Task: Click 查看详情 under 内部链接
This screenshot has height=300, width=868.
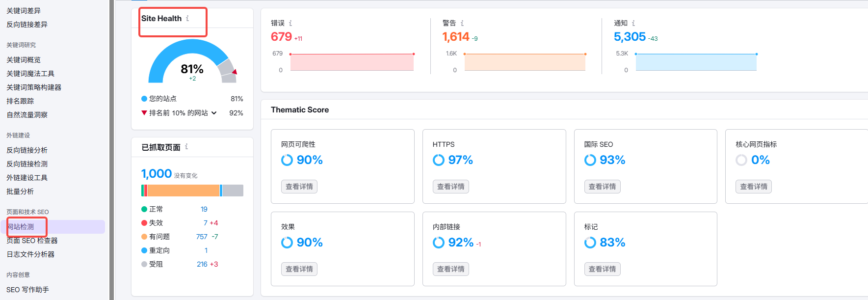Action: pos(450,269)
